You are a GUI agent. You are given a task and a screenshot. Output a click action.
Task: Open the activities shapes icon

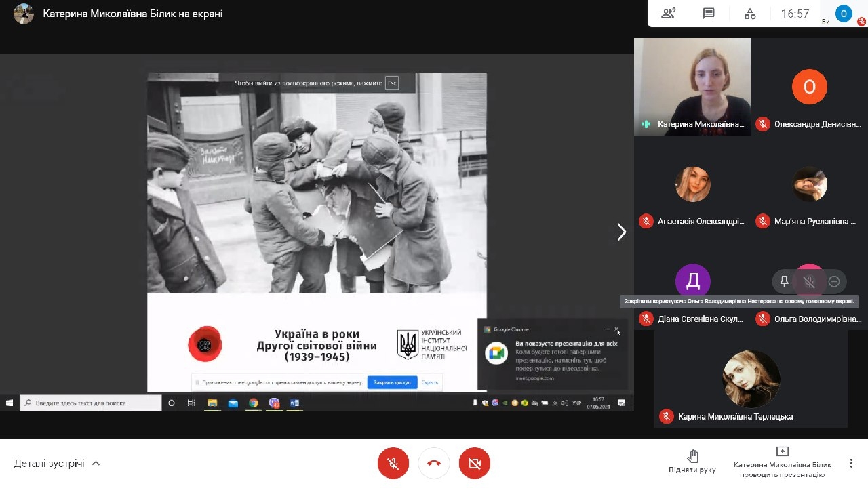750,14
